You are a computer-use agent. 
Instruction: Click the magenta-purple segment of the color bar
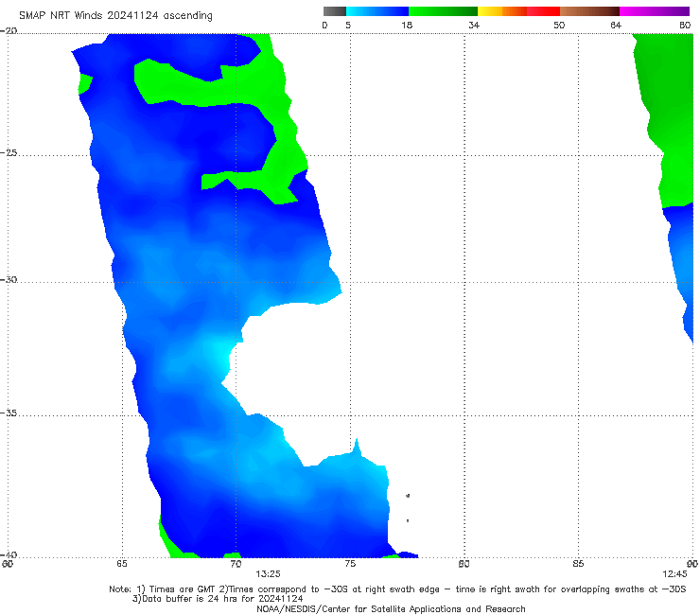655,11
